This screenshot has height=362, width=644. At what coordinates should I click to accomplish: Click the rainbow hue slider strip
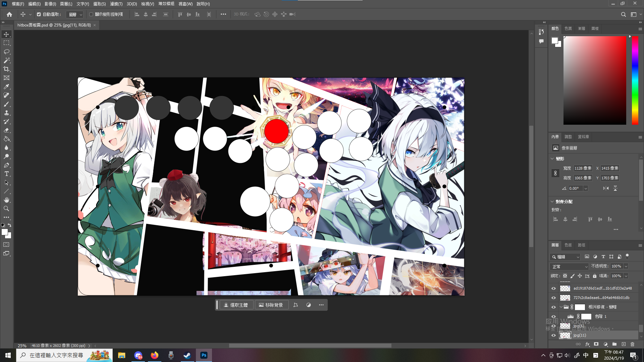pos(635,80)
